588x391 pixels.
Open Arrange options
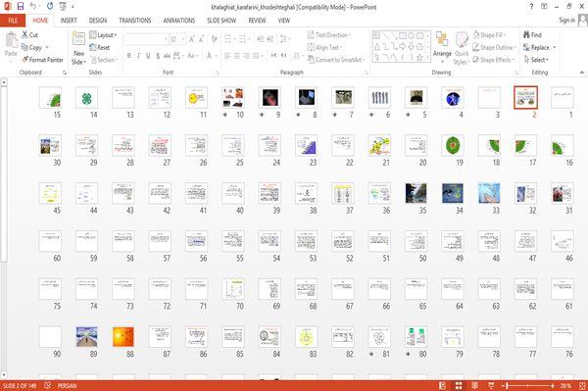tap(442, 48)
